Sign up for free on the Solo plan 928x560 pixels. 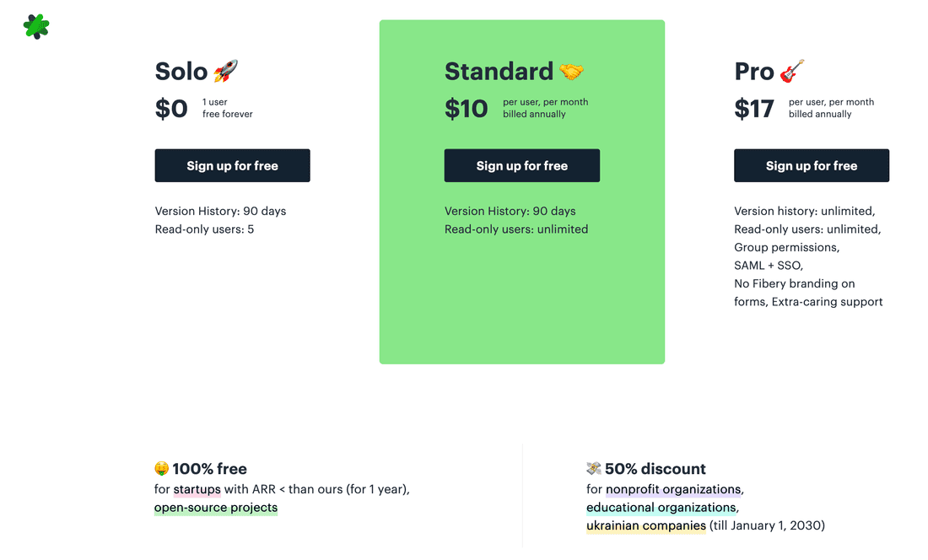point(232,165)
